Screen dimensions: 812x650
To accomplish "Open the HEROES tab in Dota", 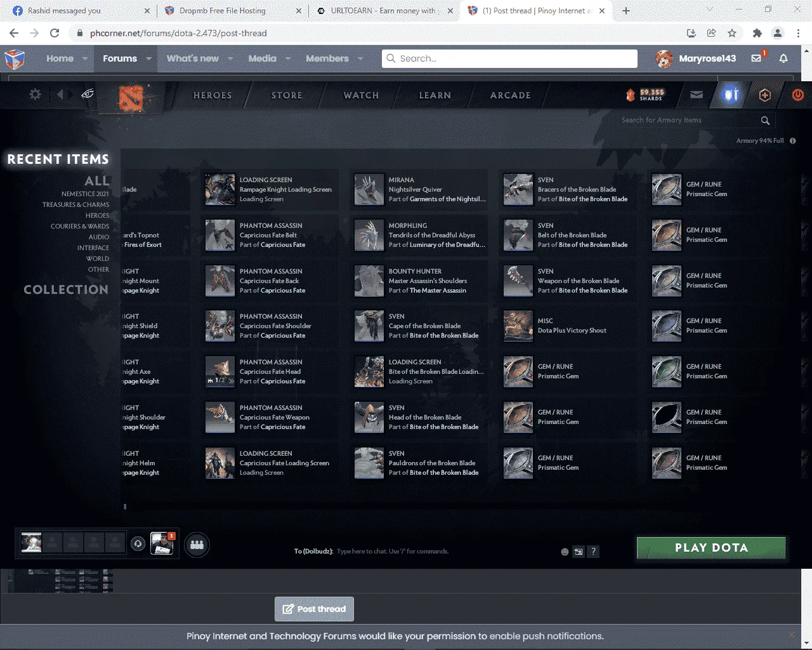I will click(x=213, y=95).
